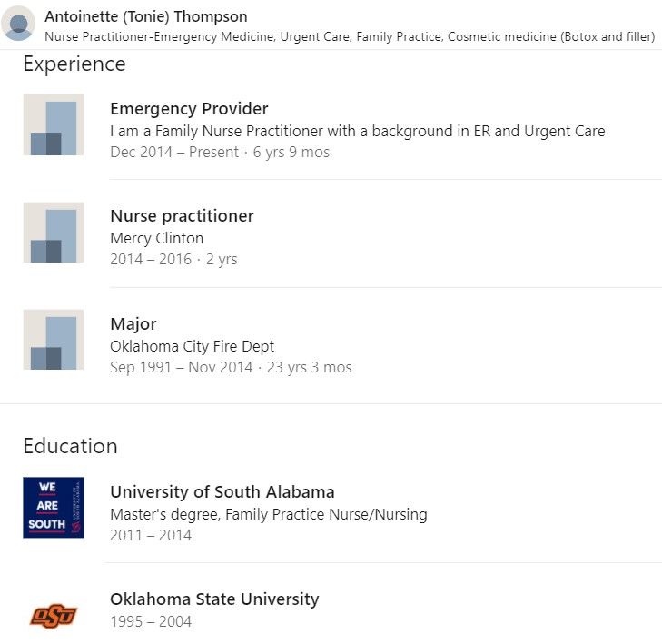Screen dimensions: 662x644
Task: Select the Dec 2014 – Present date range
Action: tap(174, 152)
